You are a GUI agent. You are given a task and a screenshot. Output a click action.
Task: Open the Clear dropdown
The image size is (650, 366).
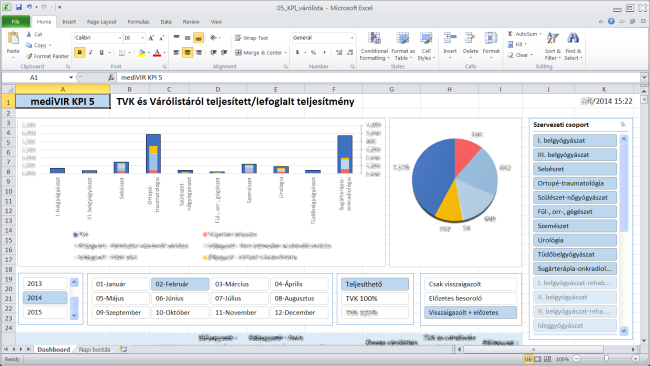(x=520, y=55)
